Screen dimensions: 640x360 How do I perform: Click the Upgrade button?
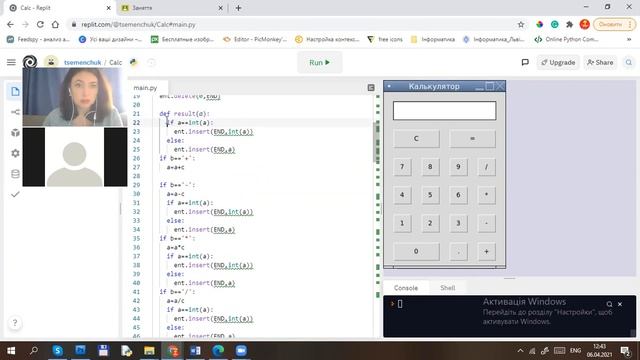click(x=558, y=62)
